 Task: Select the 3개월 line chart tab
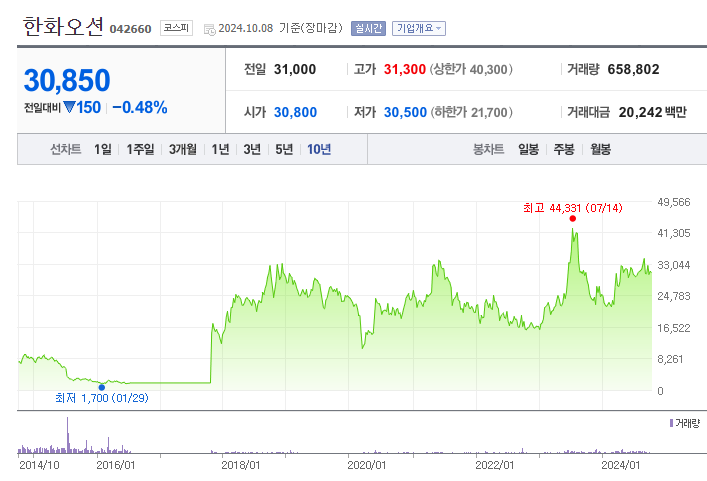click(183, 149)
